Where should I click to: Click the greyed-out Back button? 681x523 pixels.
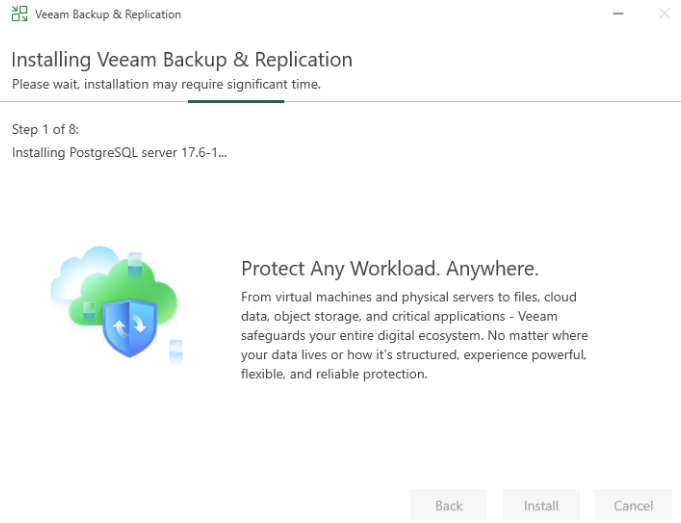pyautogui.click(x=449, y=505)
